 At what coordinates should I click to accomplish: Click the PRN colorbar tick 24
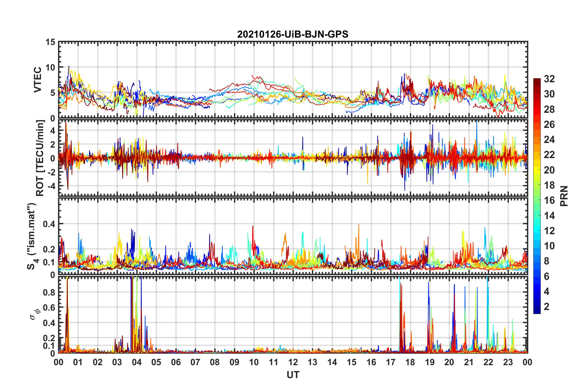(x=549, y=140)
